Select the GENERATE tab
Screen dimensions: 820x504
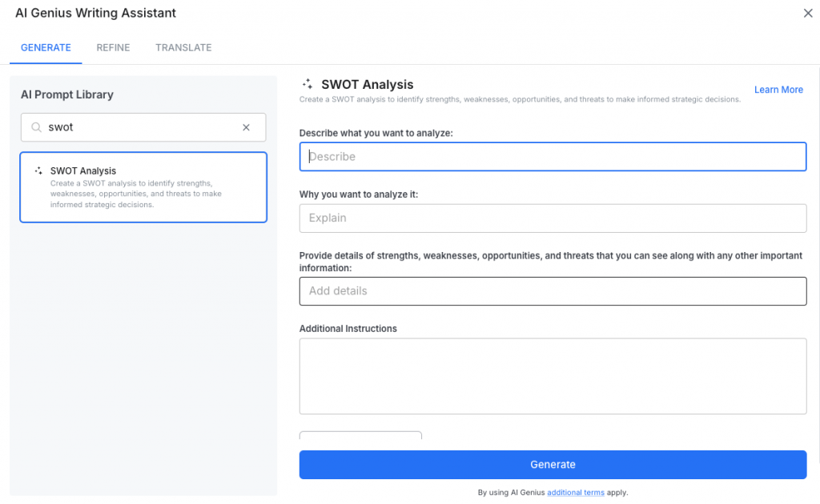click(x=46, y=47)
